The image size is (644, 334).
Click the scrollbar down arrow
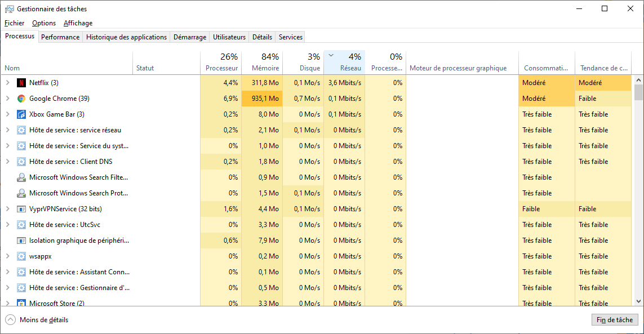point(639,301)
